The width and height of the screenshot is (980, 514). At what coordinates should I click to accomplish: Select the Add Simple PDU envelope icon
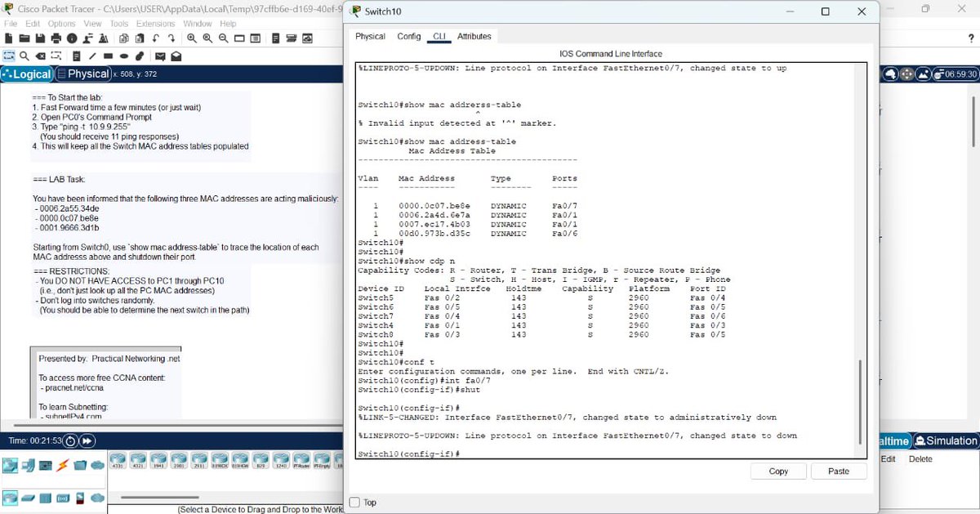click(x=161, y=56)
